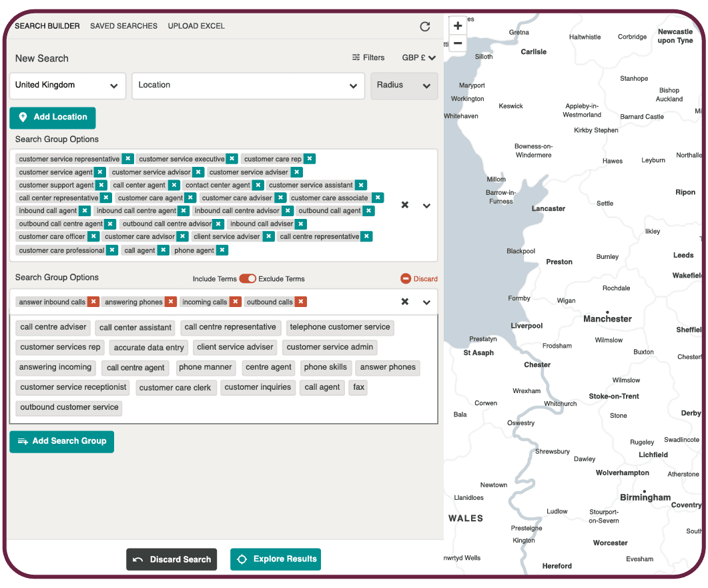This screenshot has height=588, width=708.
Task: Collapse the first search group with its chevron
Action: (426, 206)
